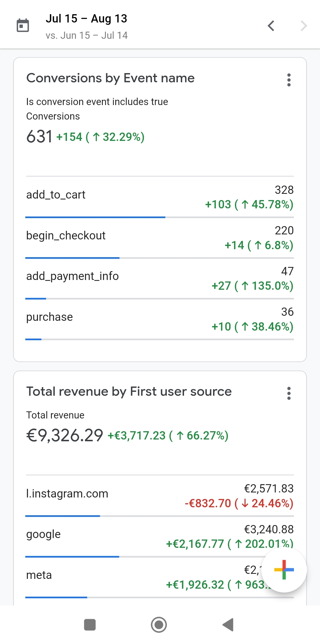
Task: Tap the colorful plus floating button
Action: pyautogui.click(x=284, y=570)
